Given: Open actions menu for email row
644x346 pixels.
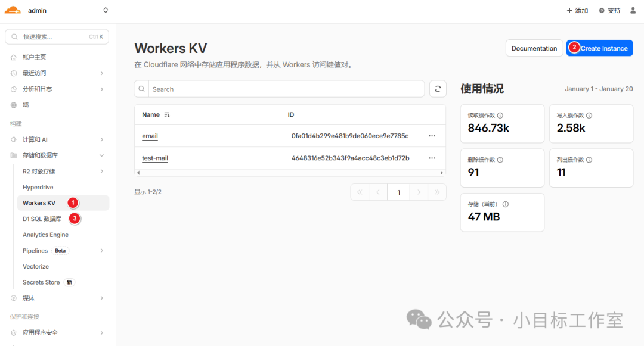Looking at the screenshot, I should (x=432, y=136).
